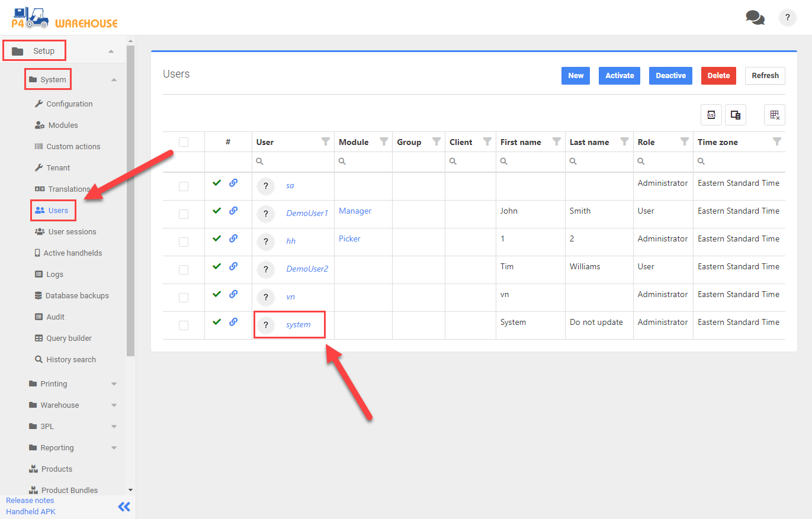Collapse the Setup section in sidebar

tap(111, 51)
